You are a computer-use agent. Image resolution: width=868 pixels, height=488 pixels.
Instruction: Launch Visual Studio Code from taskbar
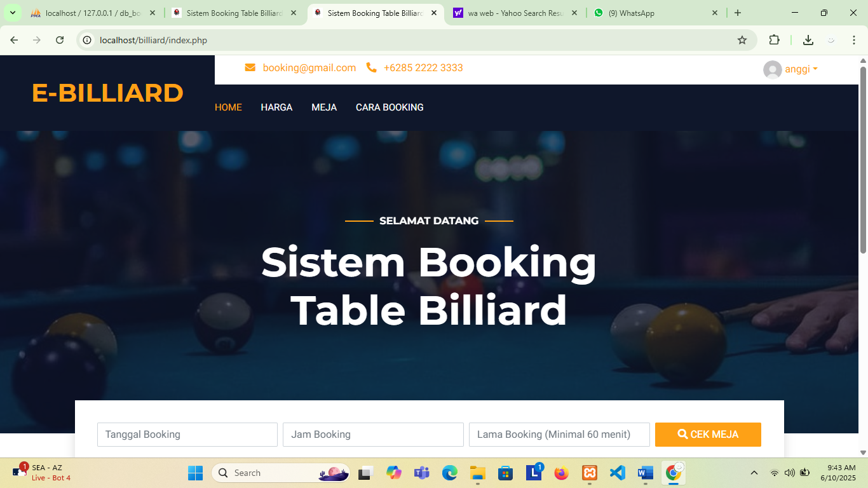pos(617,473)
